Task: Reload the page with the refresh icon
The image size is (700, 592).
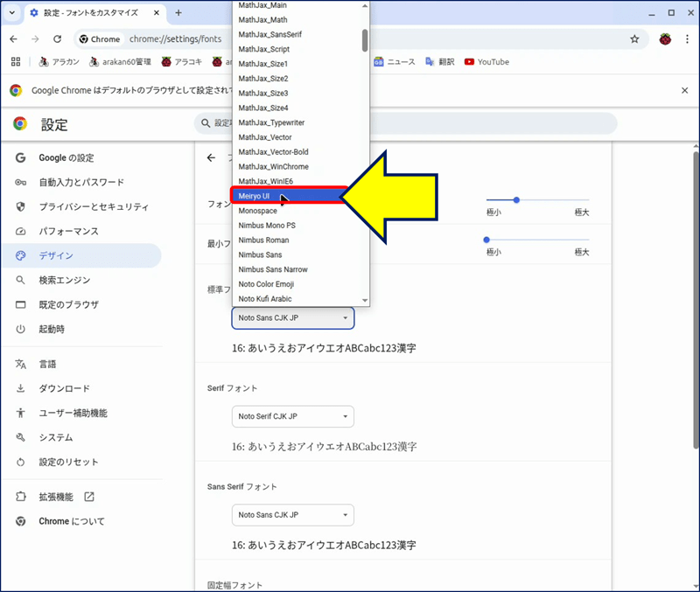Action: [57, 39]
